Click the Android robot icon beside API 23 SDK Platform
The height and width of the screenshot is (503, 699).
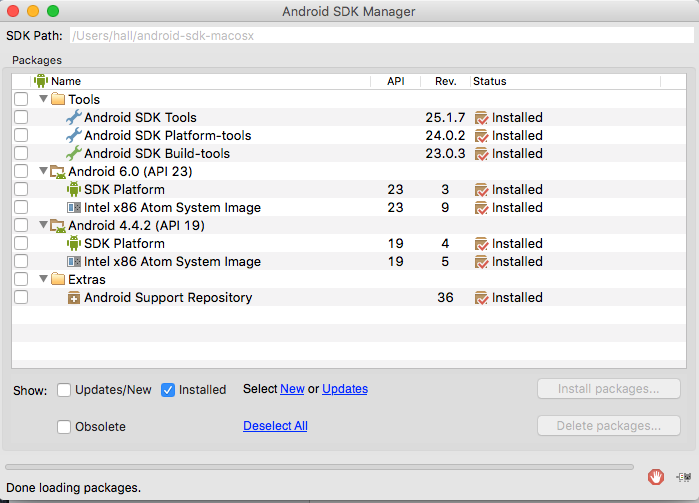(x=73, y=190)
